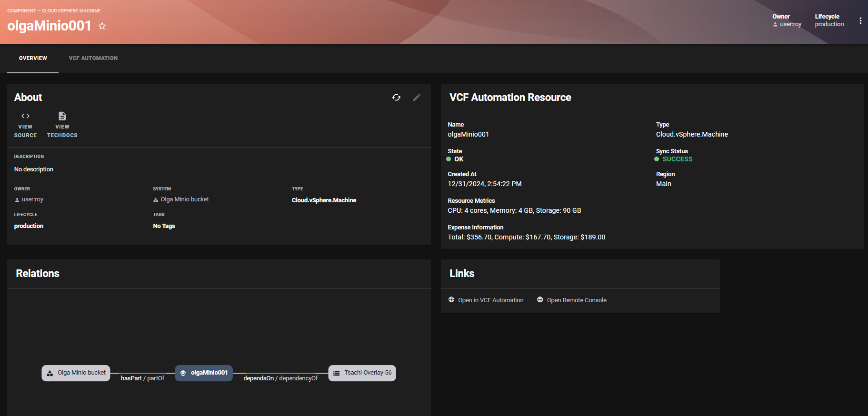Click the Relations card heading
Screen dimensions: 868x416
click(38, 274)
